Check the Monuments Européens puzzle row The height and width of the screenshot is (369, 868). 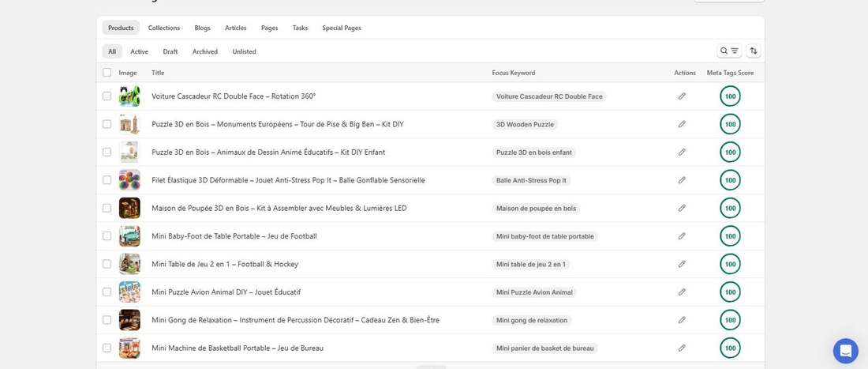tap(107, 124)
